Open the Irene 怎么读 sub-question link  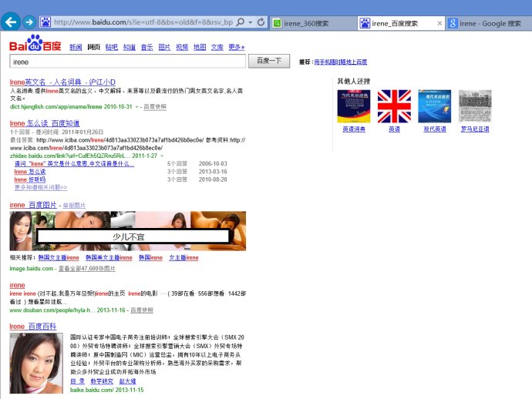[x=30, y=172]
